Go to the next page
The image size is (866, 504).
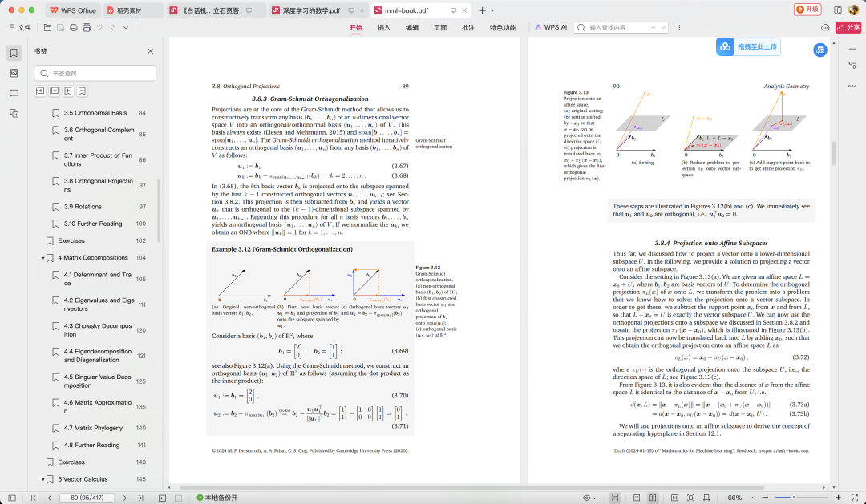pyautogui.click(x=124, y=498)
